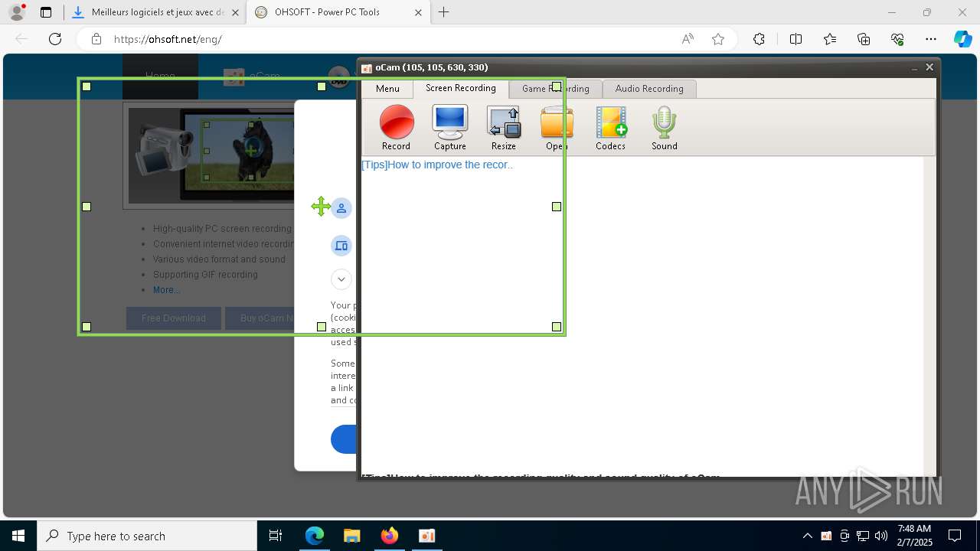This screenshot has width=980, height=551.
Task: Open volume control in system tray
Action: pos(881,536)
